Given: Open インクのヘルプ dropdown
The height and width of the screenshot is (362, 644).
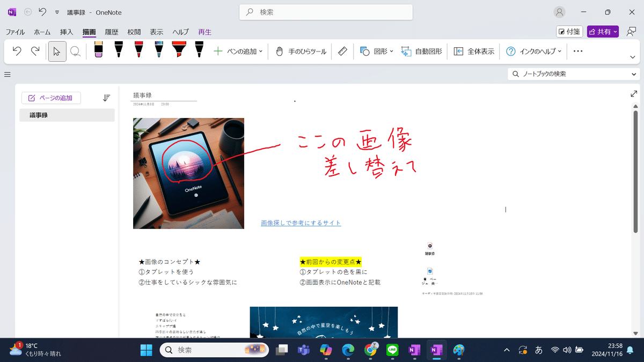Looking at the screenshot, I should point(533,51).
